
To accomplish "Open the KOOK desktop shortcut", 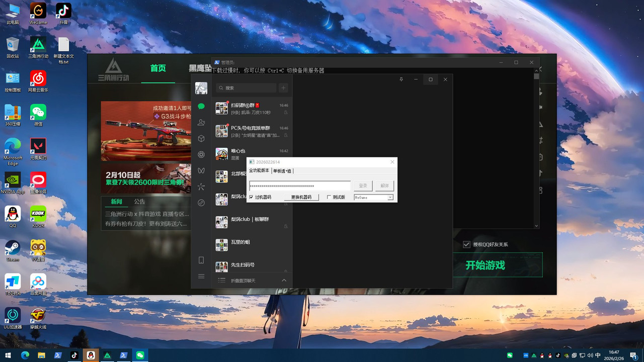I will pos(38,217).
